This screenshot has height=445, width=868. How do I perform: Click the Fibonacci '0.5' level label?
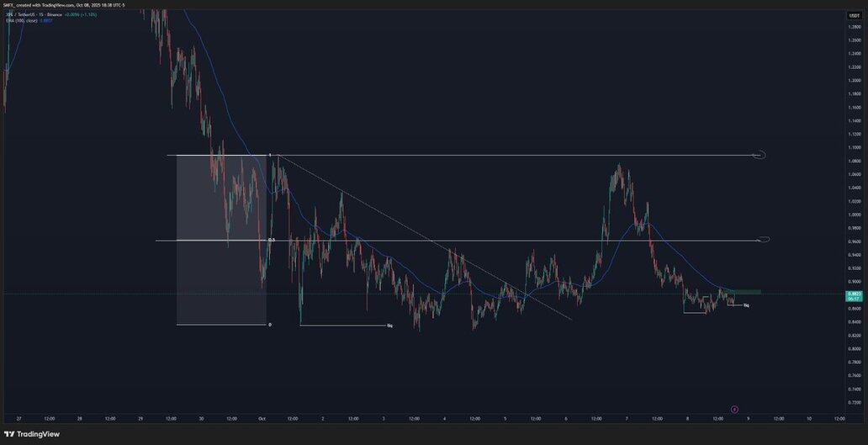pos(271,240)
